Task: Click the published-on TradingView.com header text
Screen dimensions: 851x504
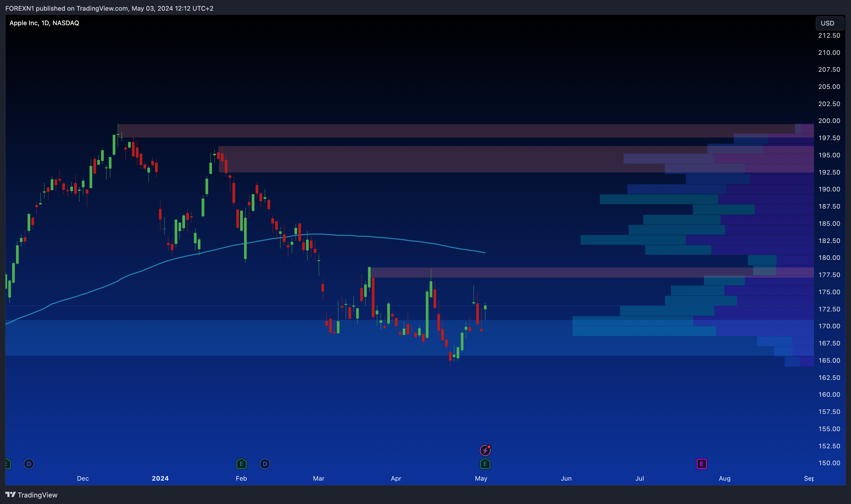Action: pos(109,8)
